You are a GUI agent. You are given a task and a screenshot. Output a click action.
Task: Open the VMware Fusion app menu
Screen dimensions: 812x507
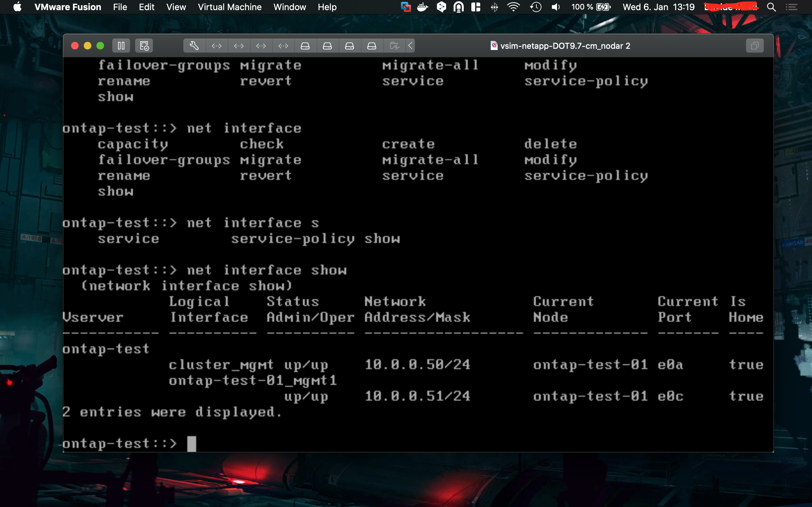[x=68, y=7]
